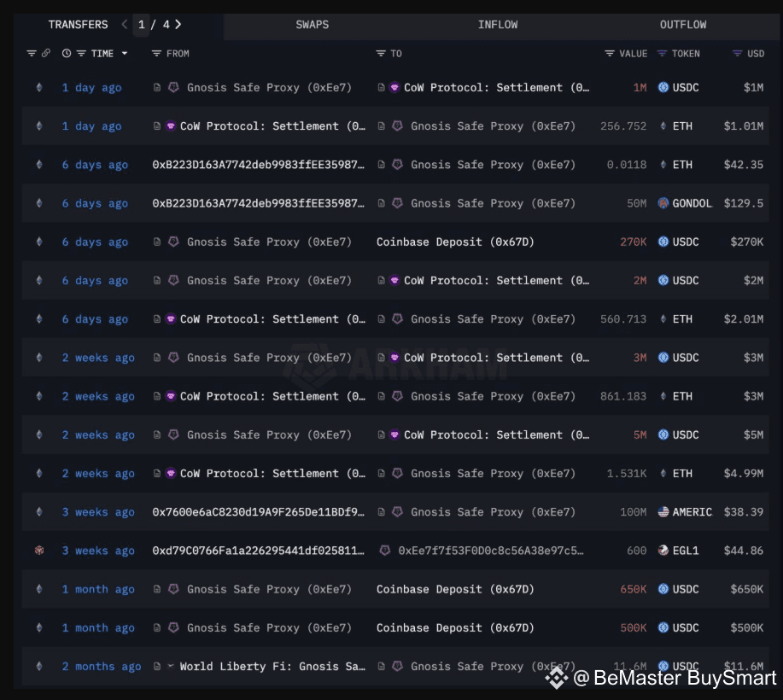Click Coinbase Deposit in 650K USDC row
This screenshot has width=783, height=700.
(x=455, y=589)
